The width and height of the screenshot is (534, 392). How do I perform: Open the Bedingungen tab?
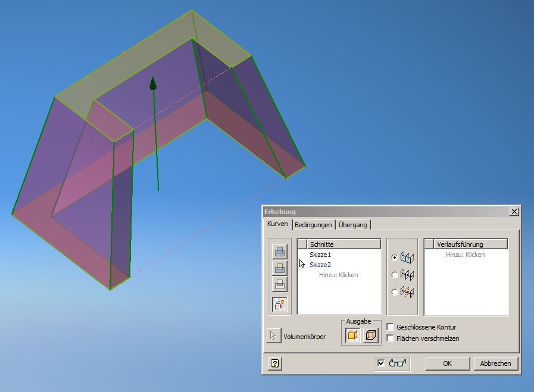(313, 225)
